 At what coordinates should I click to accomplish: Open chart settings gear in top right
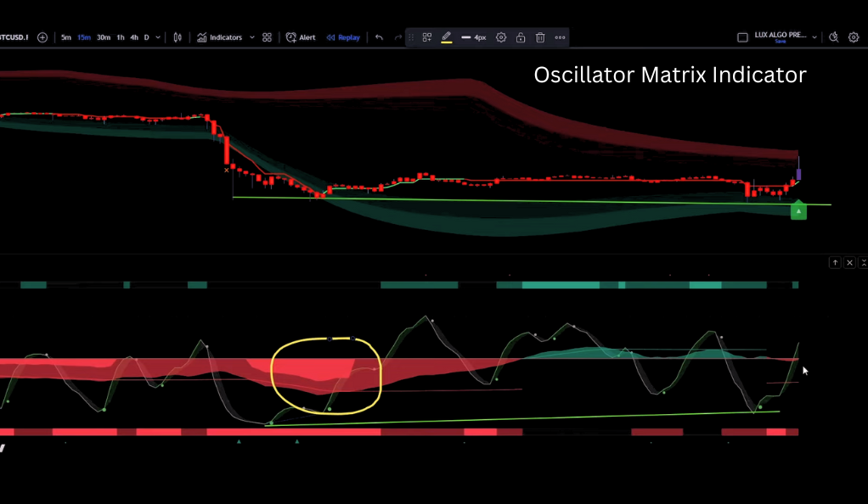(854, 37)
